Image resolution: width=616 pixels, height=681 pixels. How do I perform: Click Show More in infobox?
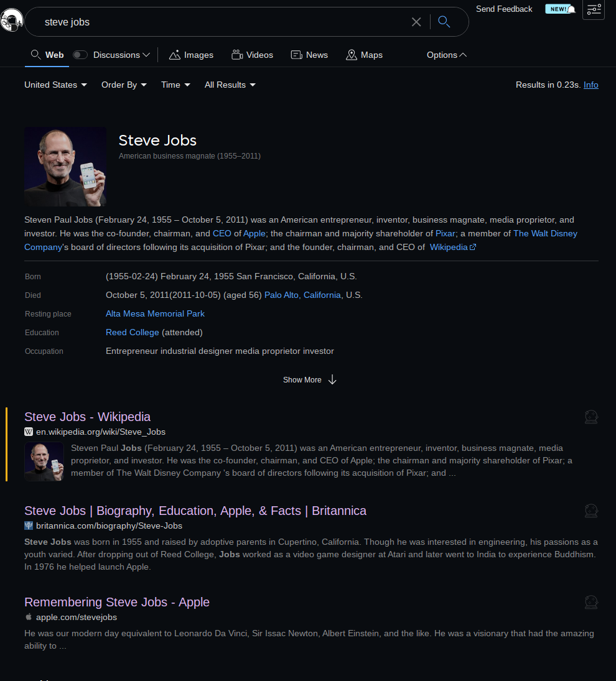click(x=310, y=380)
